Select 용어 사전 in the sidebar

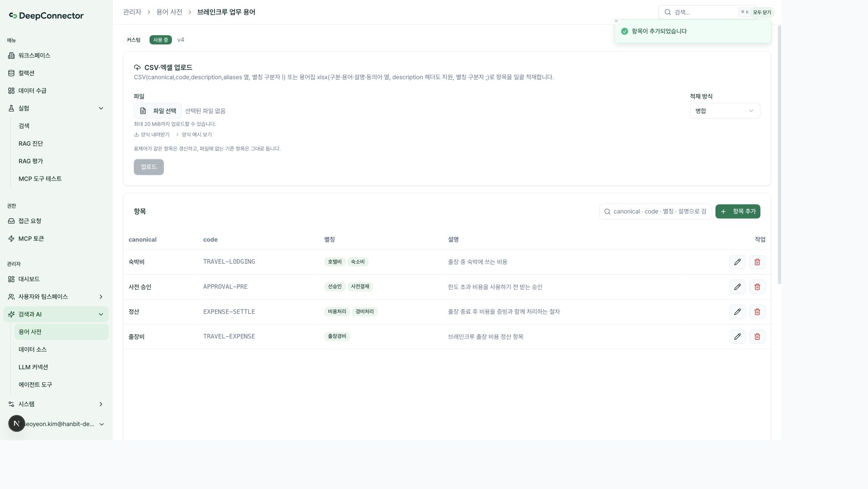point(61,332)
